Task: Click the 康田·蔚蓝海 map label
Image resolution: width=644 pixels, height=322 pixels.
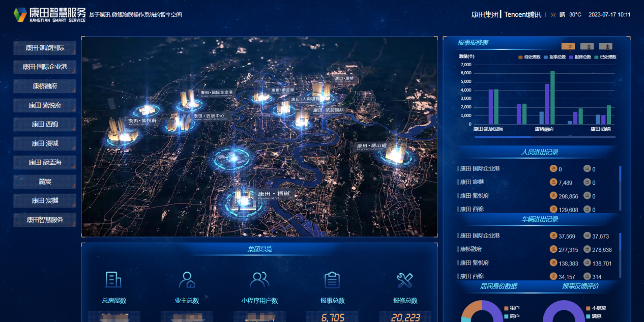Action: tap(282, 90)
